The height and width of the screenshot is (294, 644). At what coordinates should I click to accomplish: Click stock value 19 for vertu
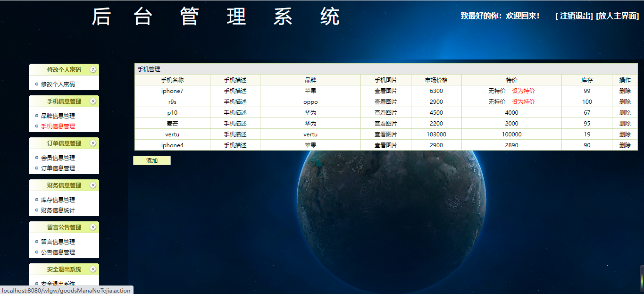click(x=587, y=134)
